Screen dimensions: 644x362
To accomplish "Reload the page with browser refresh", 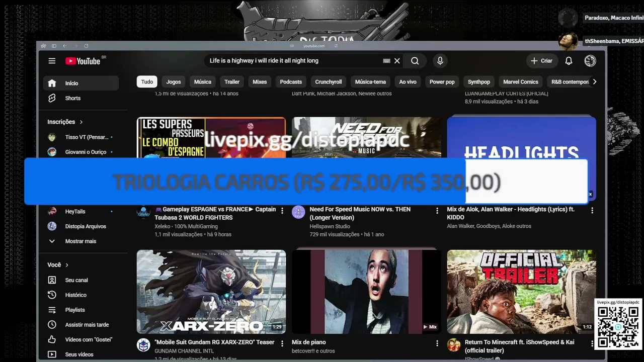I will [86, 46].
